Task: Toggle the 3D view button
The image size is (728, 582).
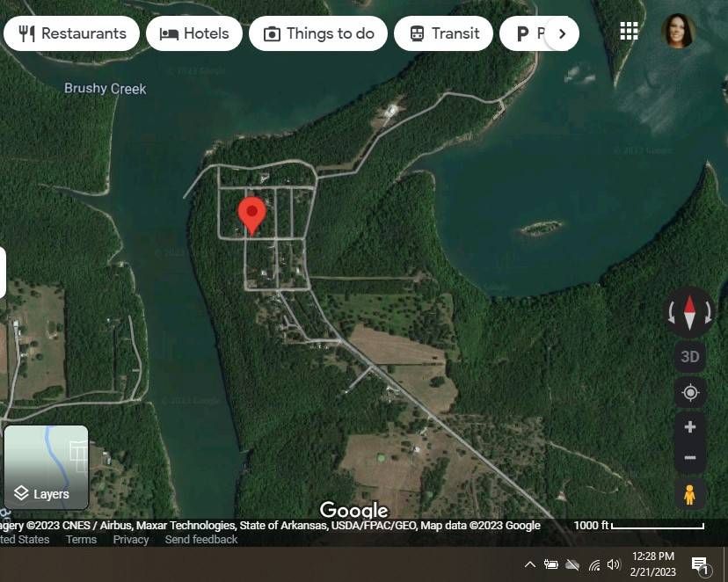Action: click(690, 356)
